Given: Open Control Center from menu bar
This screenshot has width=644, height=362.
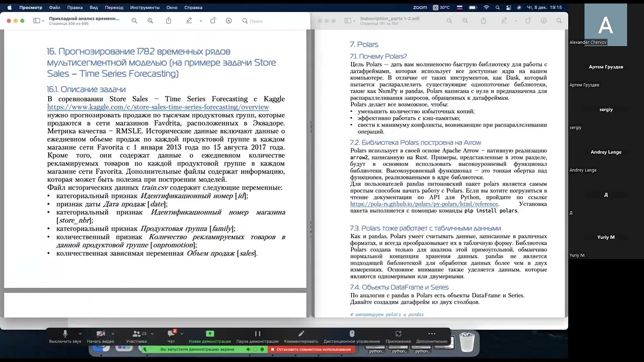Looking at the screenshot, I should (x=509, y=8).
